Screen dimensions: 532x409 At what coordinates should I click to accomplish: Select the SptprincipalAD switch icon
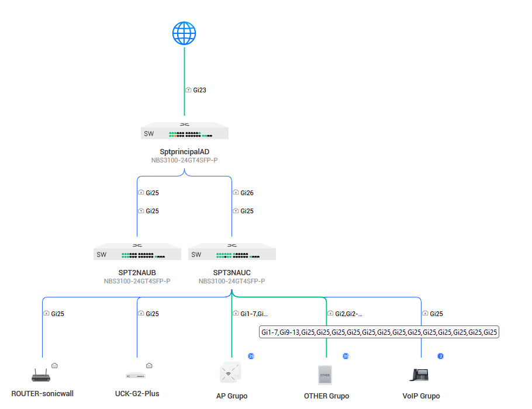point(185,131)
